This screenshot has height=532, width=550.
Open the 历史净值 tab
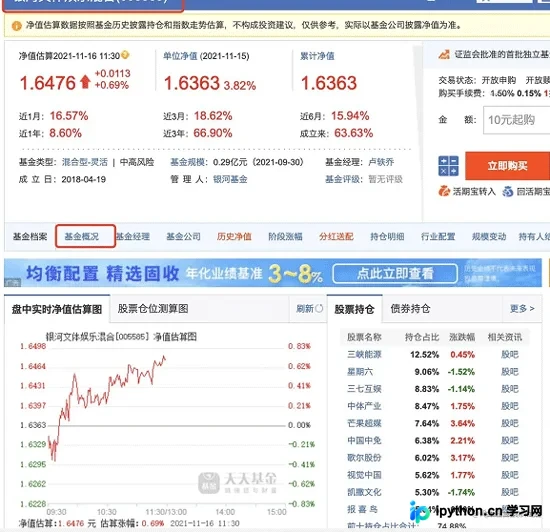(234, 236)
